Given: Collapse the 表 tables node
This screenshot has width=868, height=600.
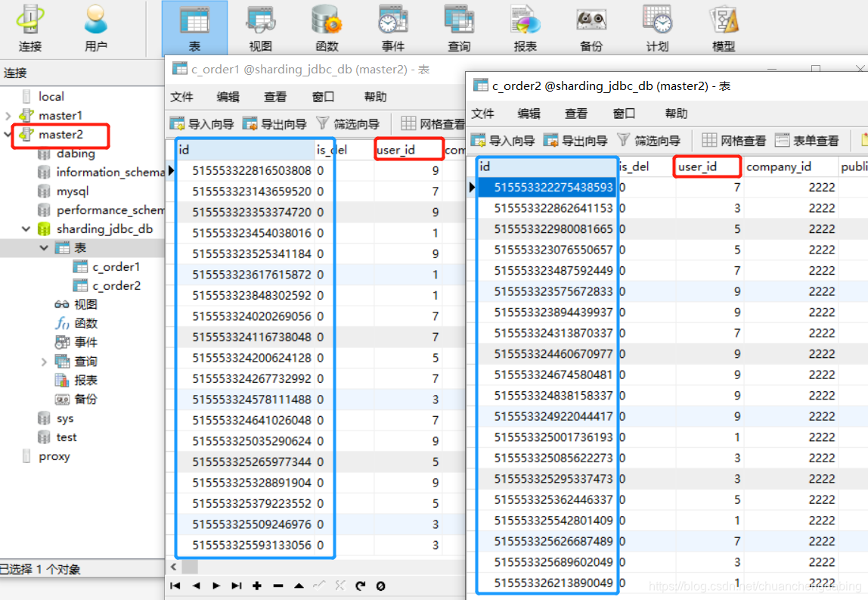Looking at the screenshot, I should [x=45, y=247].
